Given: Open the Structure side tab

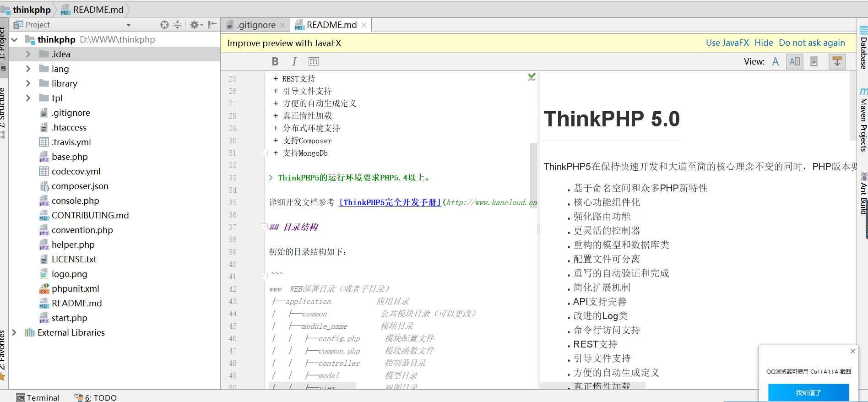Looking at the screenshot, I should (3, 112).
